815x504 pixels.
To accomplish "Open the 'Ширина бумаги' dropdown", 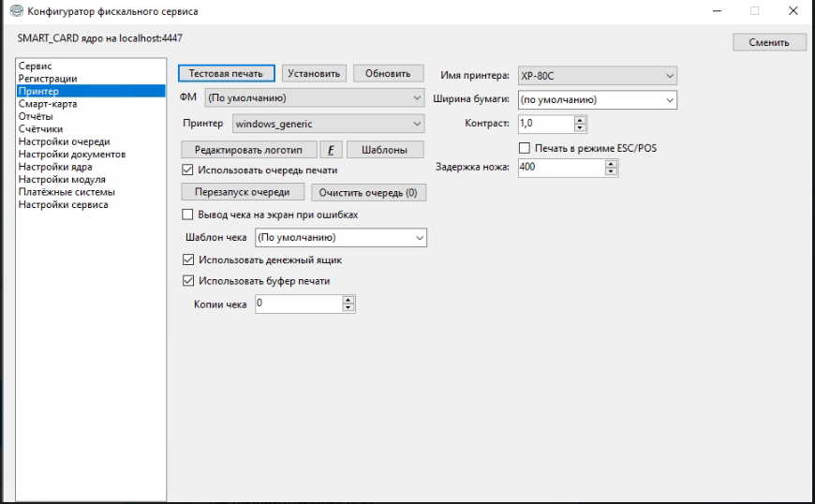I will coord(598,99).
